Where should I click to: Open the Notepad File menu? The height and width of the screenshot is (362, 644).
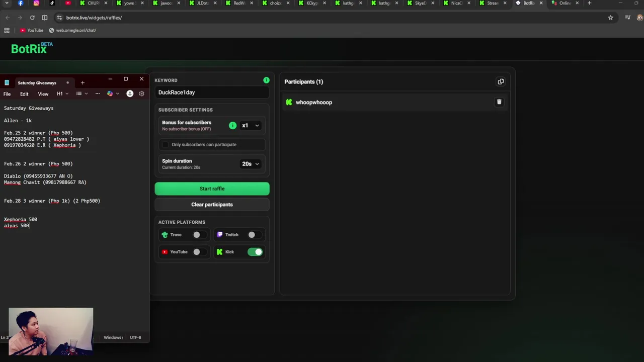[x=7, y=94]
